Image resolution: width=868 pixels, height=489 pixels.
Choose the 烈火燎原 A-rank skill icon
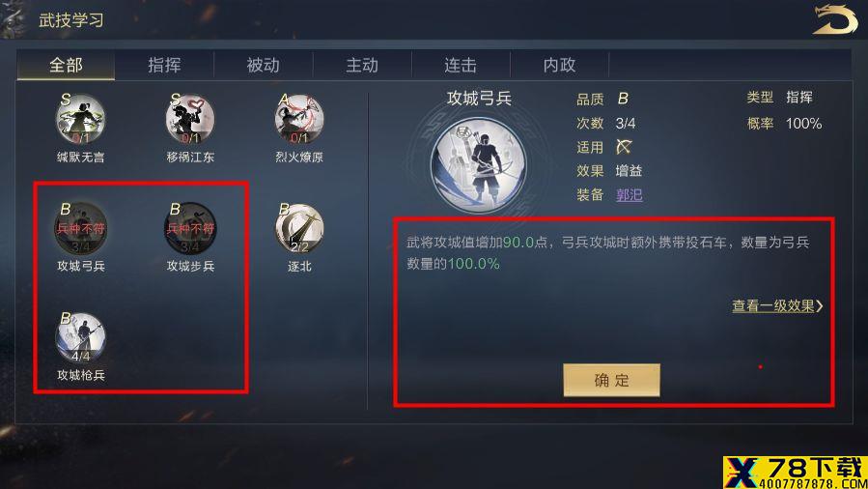click(299, 119)
